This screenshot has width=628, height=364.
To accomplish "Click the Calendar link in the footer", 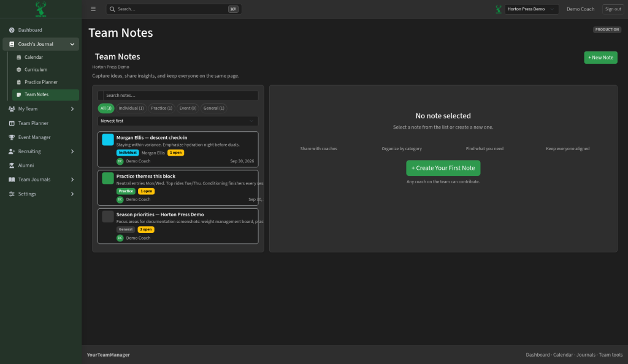I will 563,355.
